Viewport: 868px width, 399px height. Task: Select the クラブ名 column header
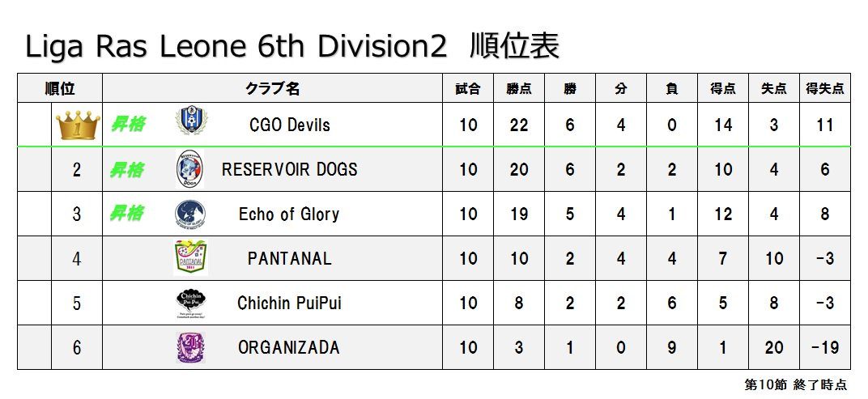[272, 88]
